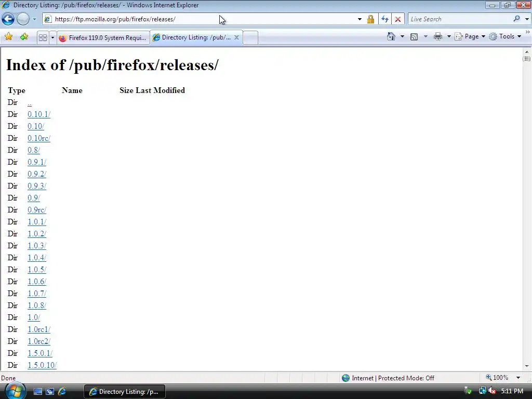Screen dimensions: 532x399
Task: Open the 0.8/ directory link
Action: click(34, 150)
